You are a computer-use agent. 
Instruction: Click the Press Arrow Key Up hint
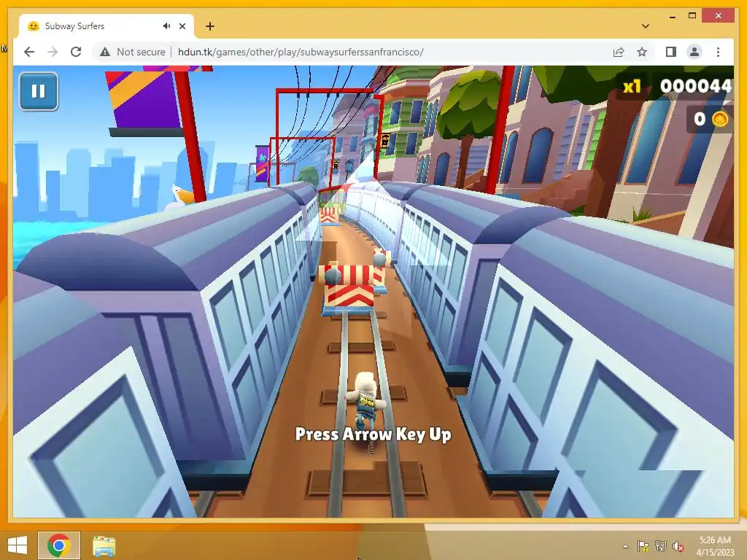[373, 435]
